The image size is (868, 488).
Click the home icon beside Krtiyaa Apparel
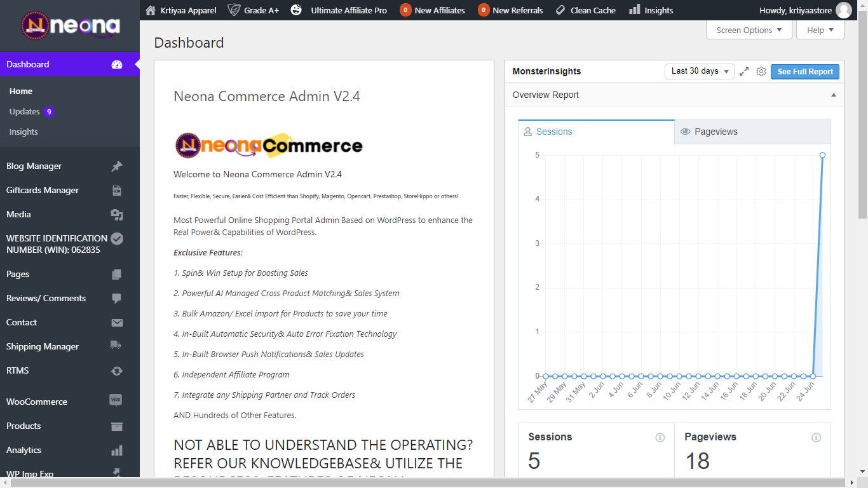point(151,10)
